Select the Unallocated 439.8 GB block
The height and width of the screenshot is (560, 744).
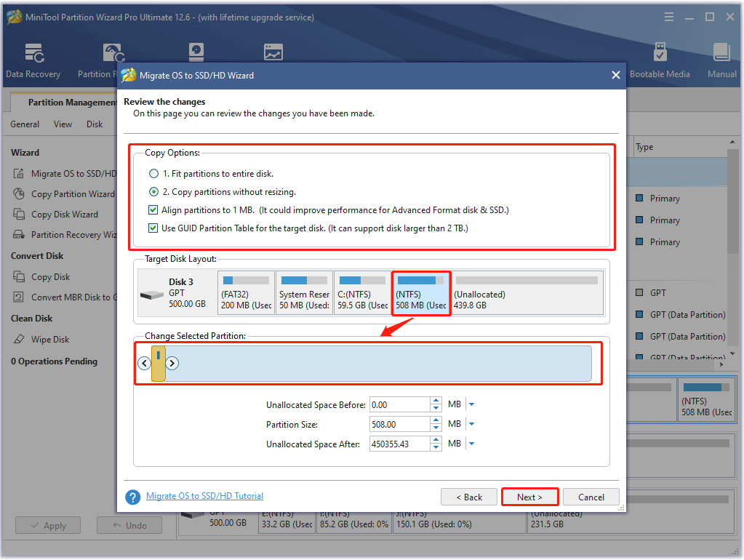point(527,293)
